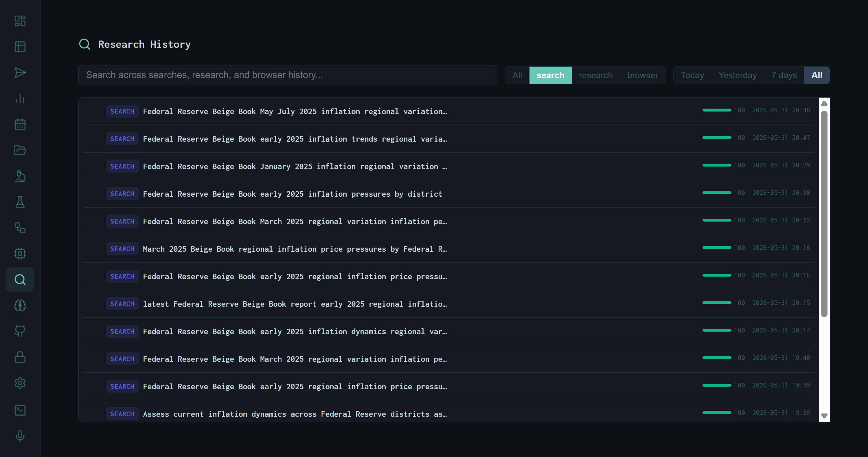Click the scrollbar down arrow

[x=824, y=416]
